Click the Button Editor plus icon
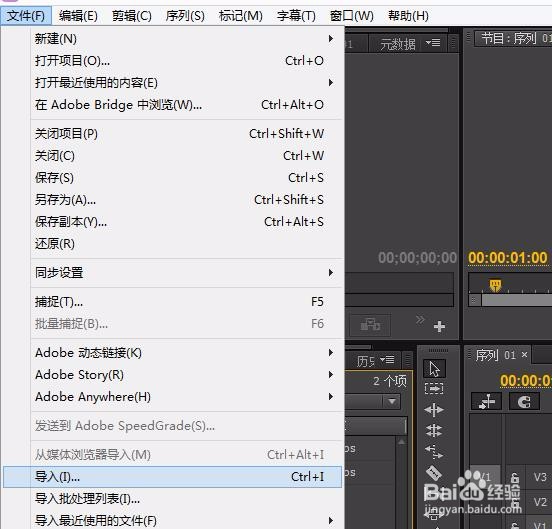This screenshot has height=529, width=552. (439, 327)
